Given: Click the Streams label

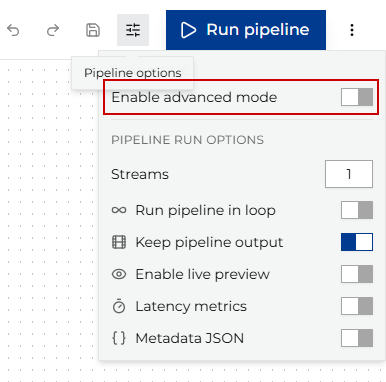Looking at the screenshot, I should click(140, 174).
